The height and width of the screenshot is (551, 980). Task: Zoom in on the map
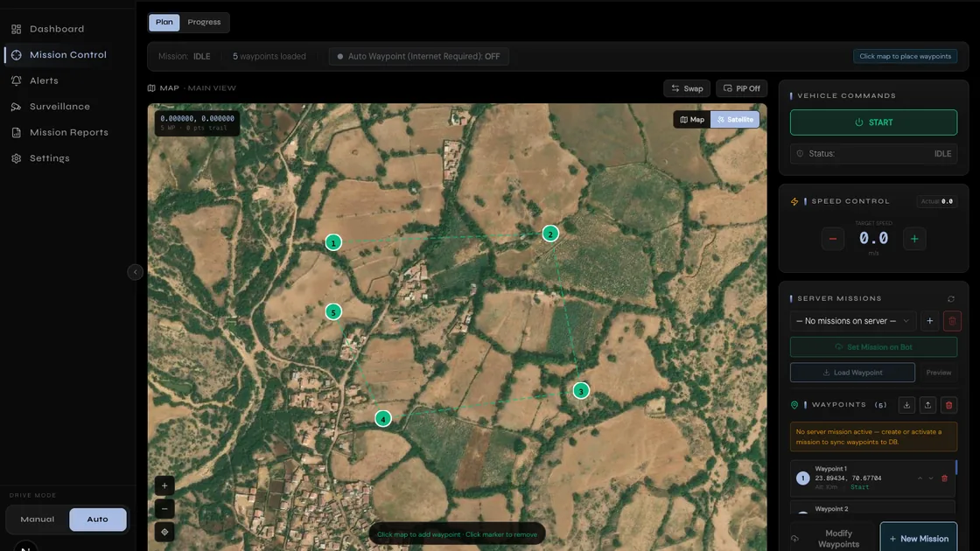coord(164,485)
